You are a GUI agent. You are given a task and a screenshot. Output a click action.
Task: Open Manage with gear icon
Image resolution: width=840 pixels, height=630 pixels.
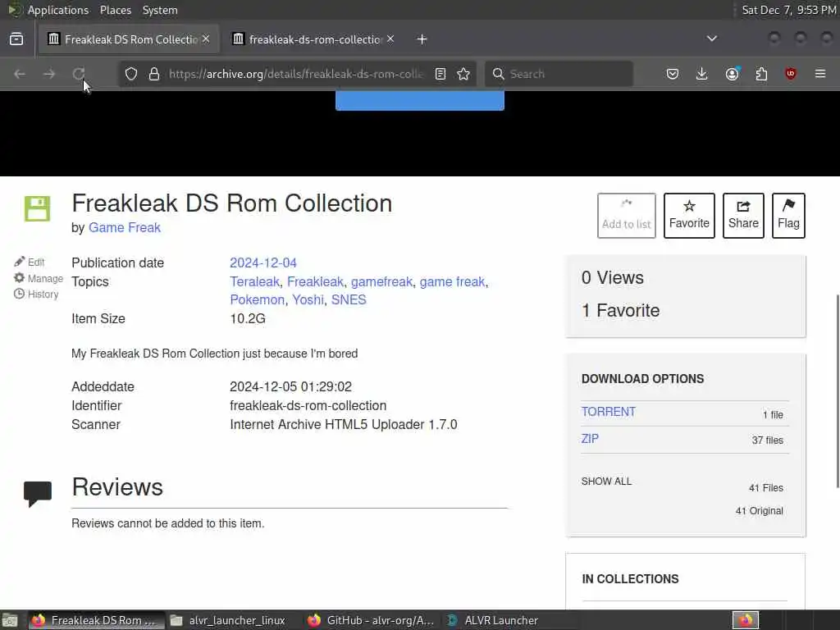click(39, 278)
